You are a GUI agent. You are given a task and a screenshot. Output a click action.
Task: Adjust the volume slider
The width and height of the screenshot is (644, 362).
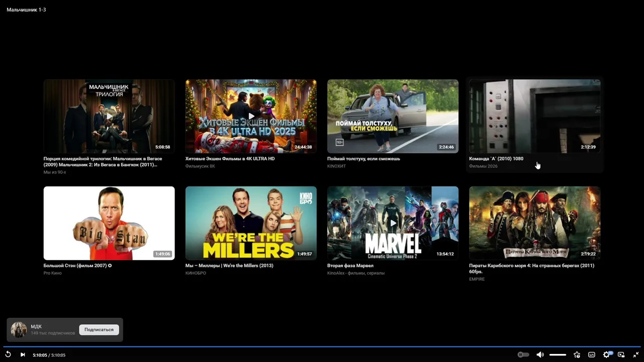[x=557, y=354]
